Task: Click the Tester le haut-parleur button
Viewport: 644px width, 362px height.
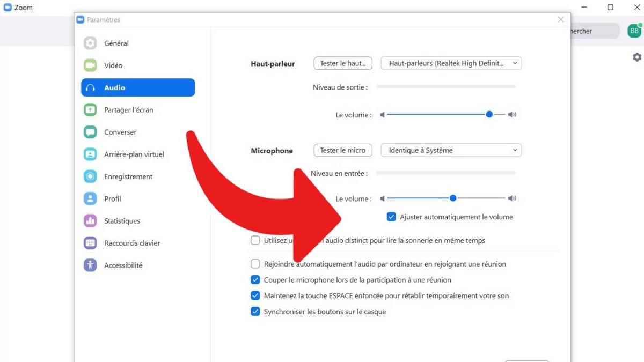Action: pyautogui.click(x=343, y=63)
